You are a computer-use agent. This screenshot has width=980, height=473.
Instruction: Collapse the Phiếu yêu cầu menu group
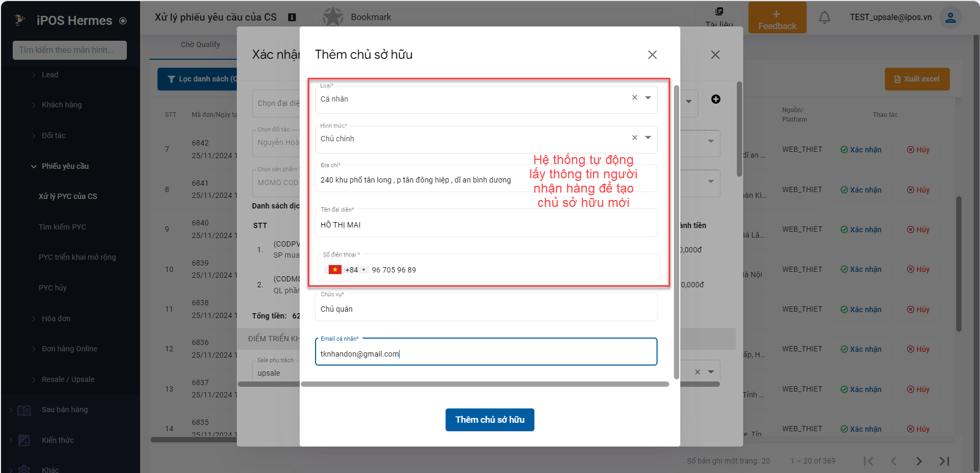coord(34,166)
